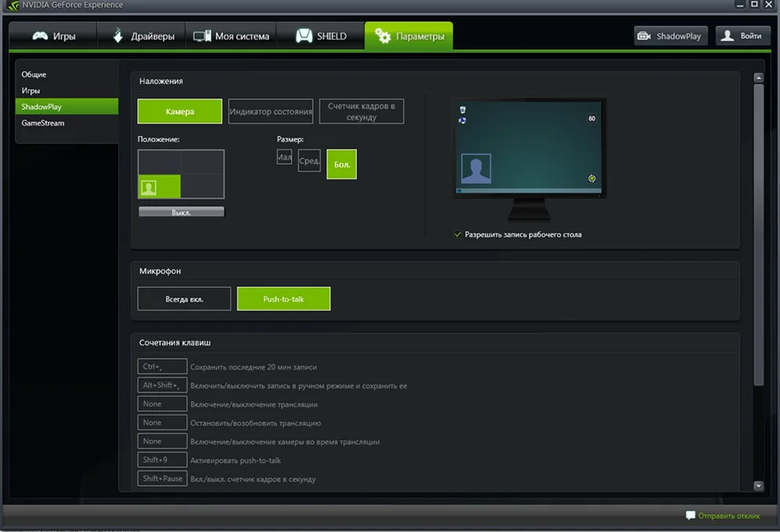Viewport: 780px width, 532px height.
Task: Switch to Моя система tab
Action: pyautogui.click(x=231, y=36)
